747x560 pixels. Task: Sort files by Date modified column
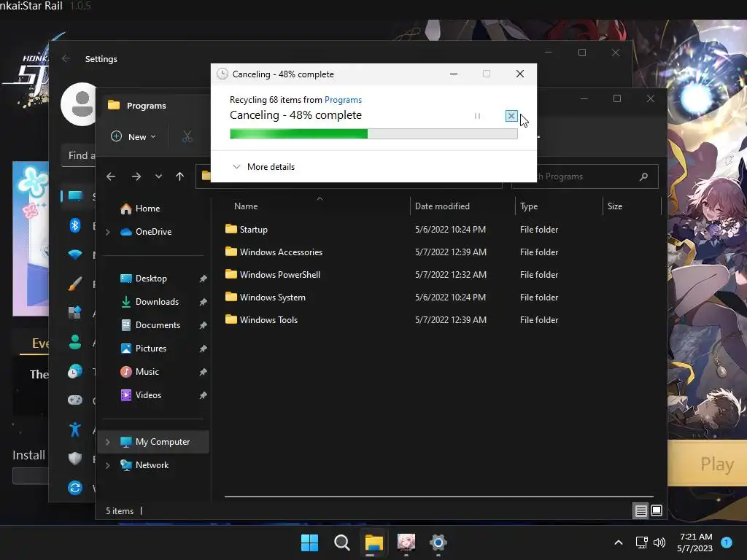[x=442, y=206]
